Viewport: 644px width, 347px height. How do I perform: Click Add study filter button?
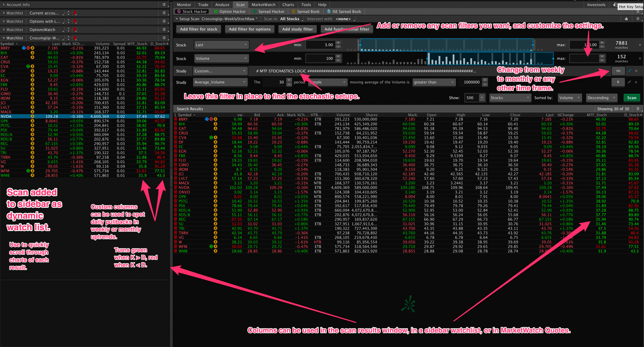(297, 29)
